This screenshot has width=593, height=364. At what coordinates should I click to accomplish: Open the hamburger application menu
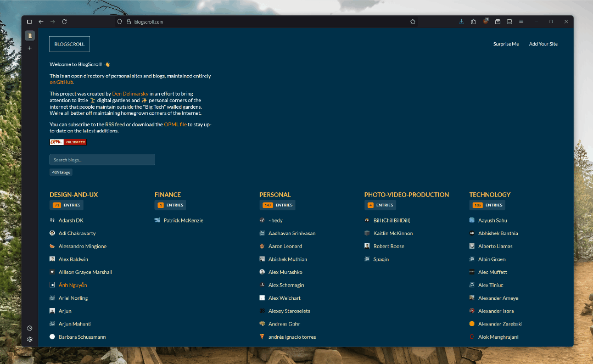(521, 22)
